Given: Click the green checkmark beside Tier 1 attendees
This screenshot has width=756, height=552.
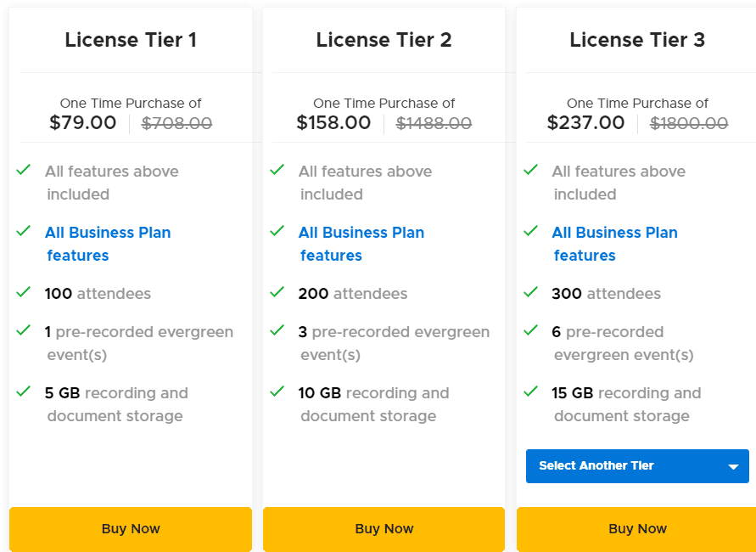Looking at the screenshot, I should pyautogui.click(x=24, y=292).
